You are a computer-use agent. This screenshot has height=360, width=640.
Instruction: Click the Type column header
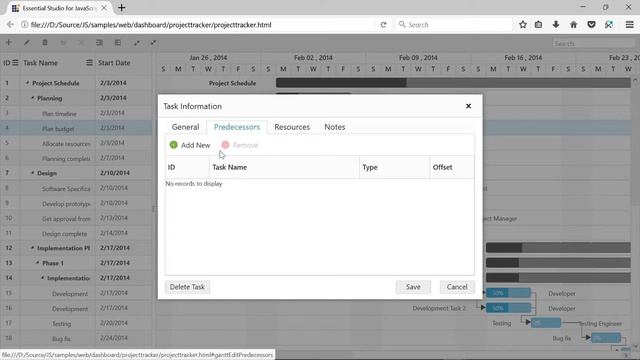tap(394, 167)
